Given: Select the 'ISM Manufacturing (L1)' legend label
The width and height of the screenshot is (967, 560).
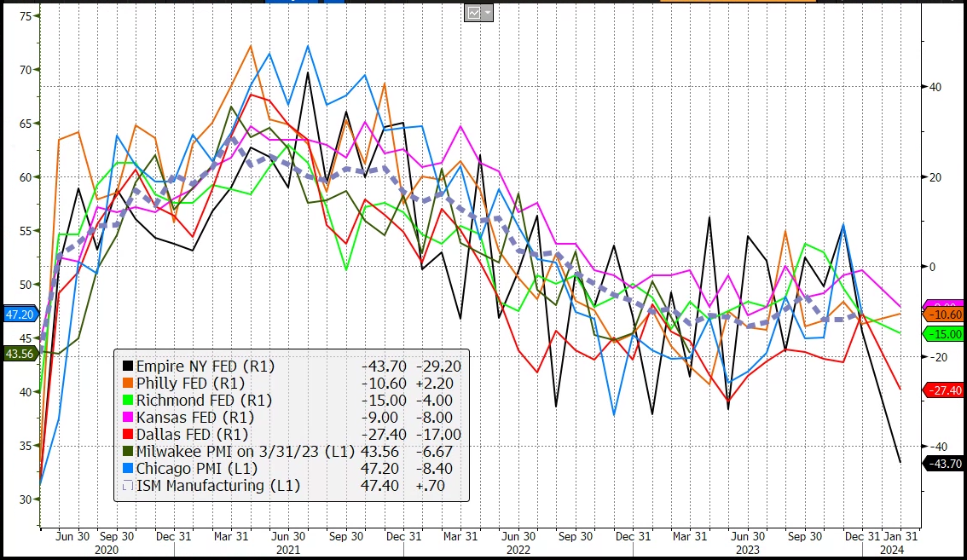Looking at the screenshot, I should click(x=218, y=485).
